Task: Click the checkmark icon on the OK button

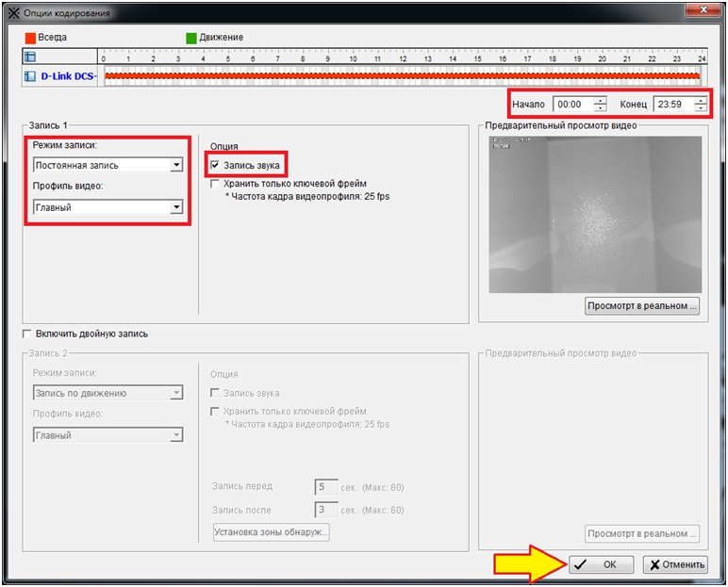Action: point(580,565)
